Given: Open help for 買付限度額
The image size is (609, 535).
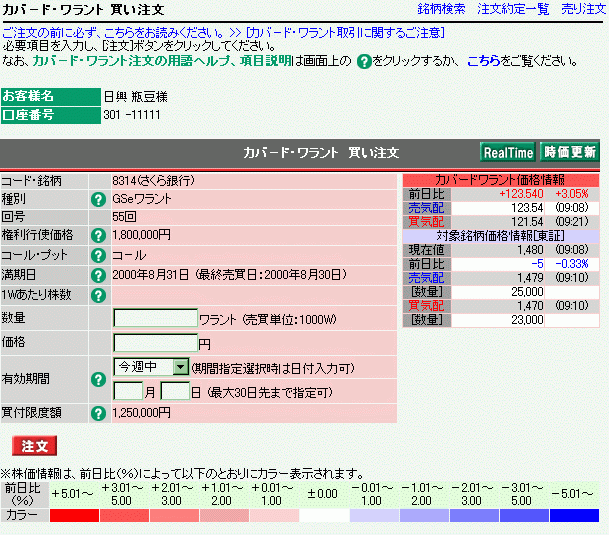Looking at the screenshot, I should [98, 411].
